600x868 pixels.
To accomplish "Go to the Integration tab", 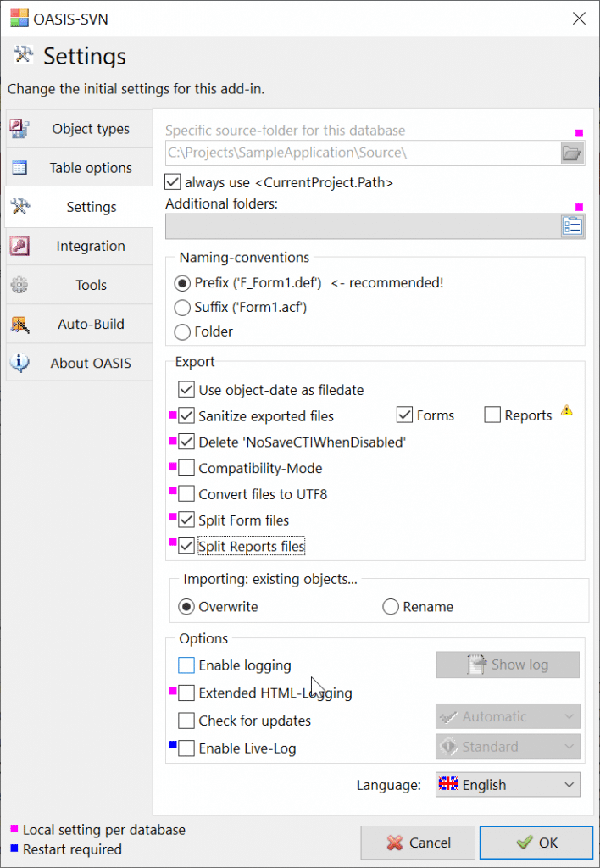I will click(x=80, y=246).
